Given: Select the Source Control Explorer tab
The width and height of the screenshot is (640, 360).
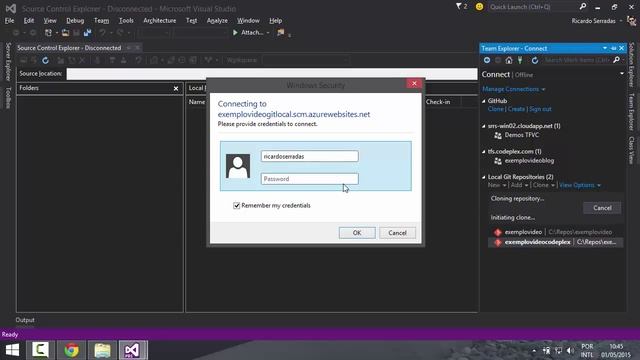Looking at the screenshot, I should click(x=69, y=48).
